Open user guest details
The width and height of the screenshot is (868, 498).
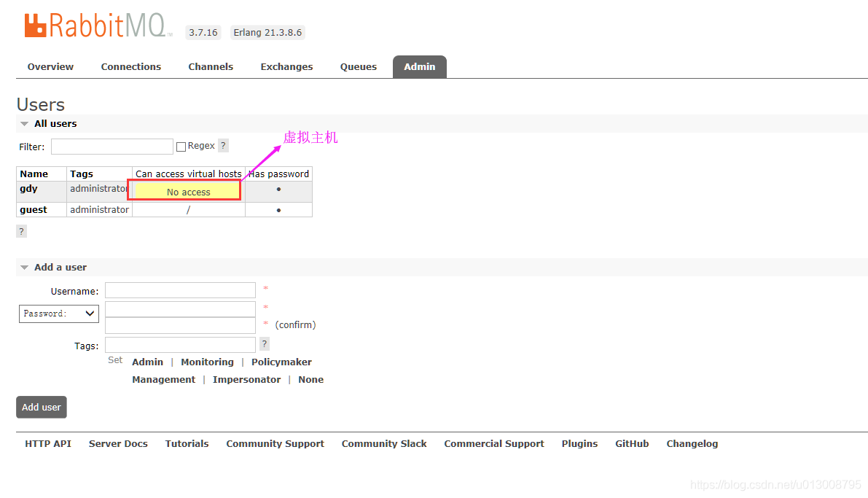[34, 209]
